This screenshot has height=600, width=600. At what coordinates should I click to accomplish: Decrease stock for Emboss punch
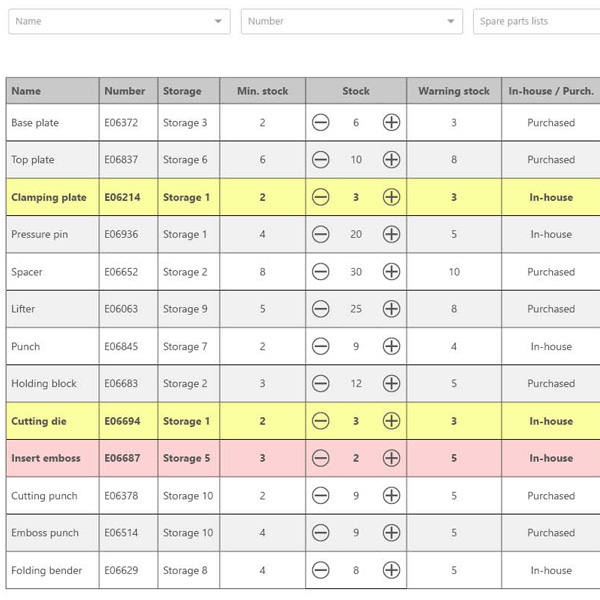pyautogui.click(x=320, y=533)
